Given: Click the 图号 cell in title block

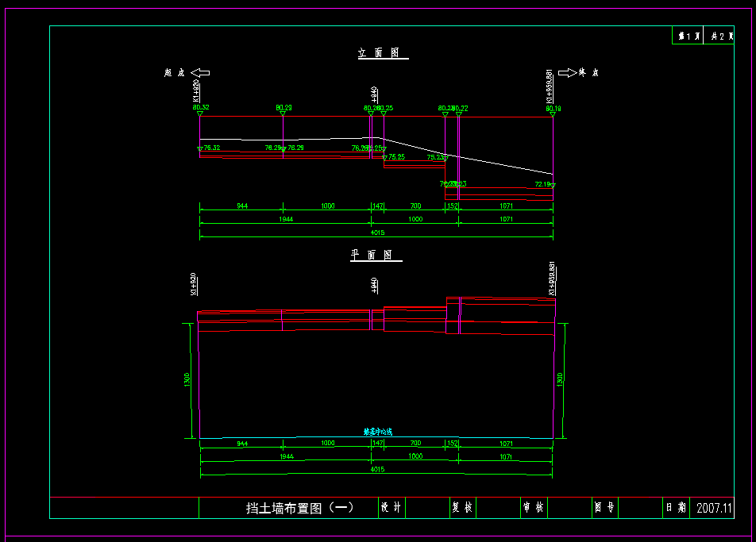Looking at the screenshot, I should point(604,508).
